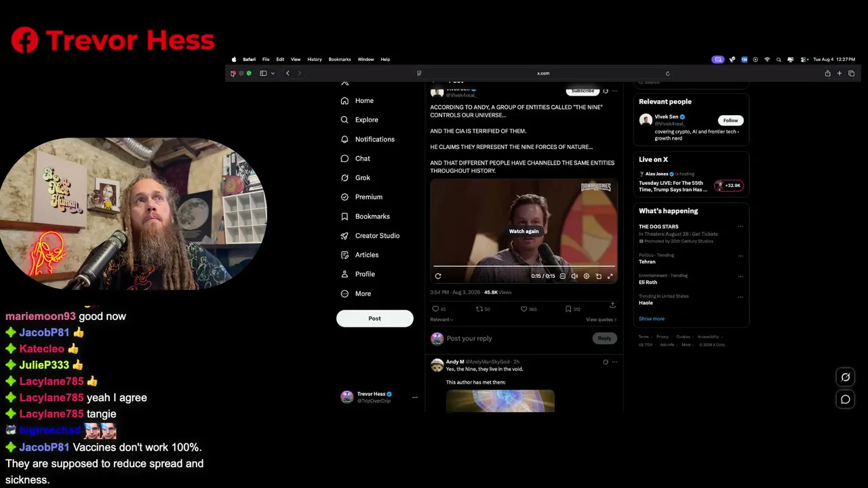This screenshot has height=488, width=868.
Task: Open more options for Eli Roth trend
Action: pyautogui.click(x=741, y=276)
